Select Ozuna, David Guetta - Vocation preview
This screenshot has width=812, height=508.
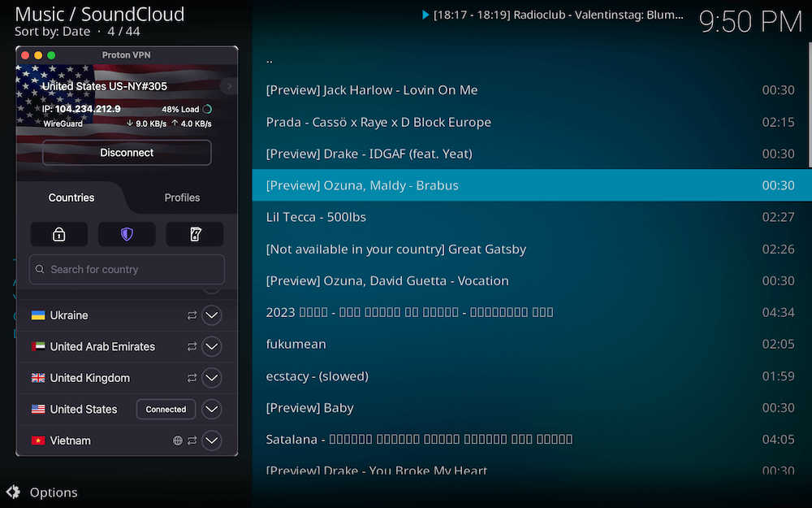[x=531, y=280]
